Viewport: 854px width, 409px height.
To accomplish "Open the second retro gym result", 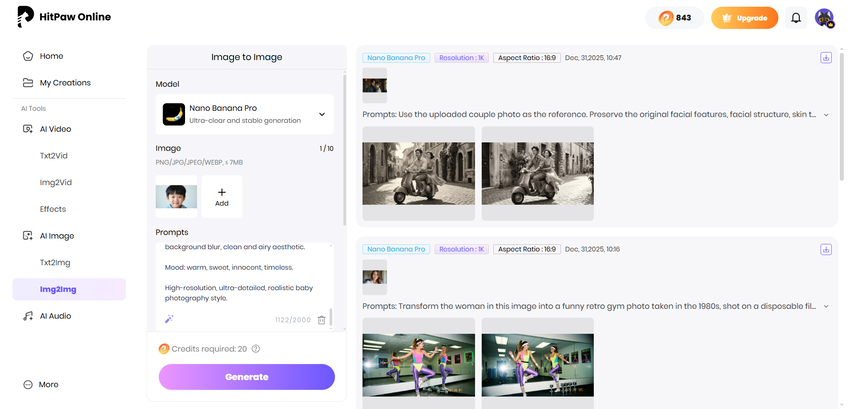I will click(538, 365).
